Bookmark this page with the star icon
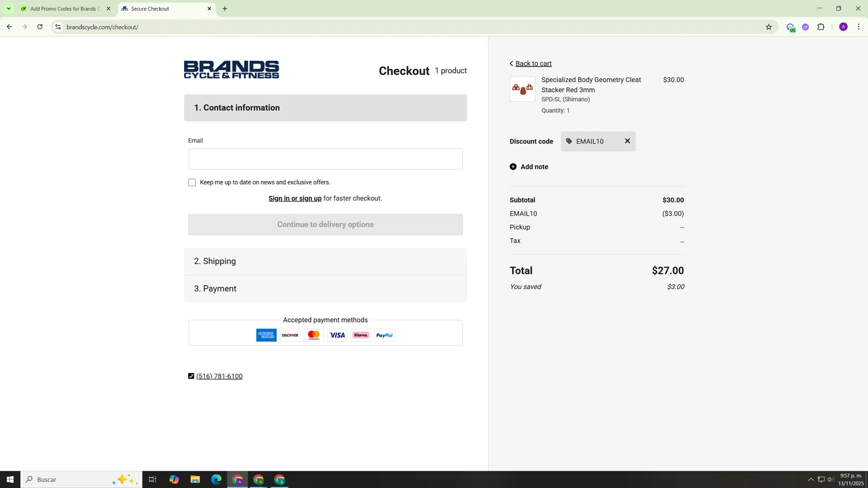This screenshot has height=488, width=868. [768, 27]
